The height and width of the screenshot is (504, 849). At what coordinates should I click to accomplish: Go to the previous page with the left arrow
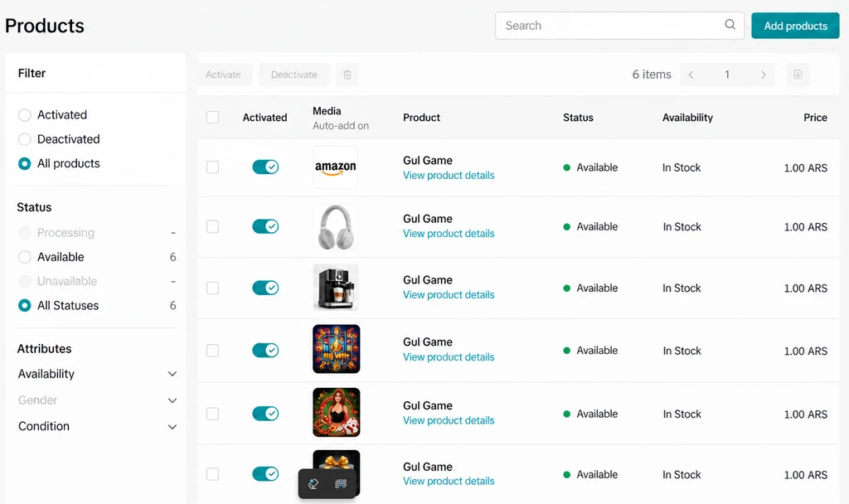point(691,75)
